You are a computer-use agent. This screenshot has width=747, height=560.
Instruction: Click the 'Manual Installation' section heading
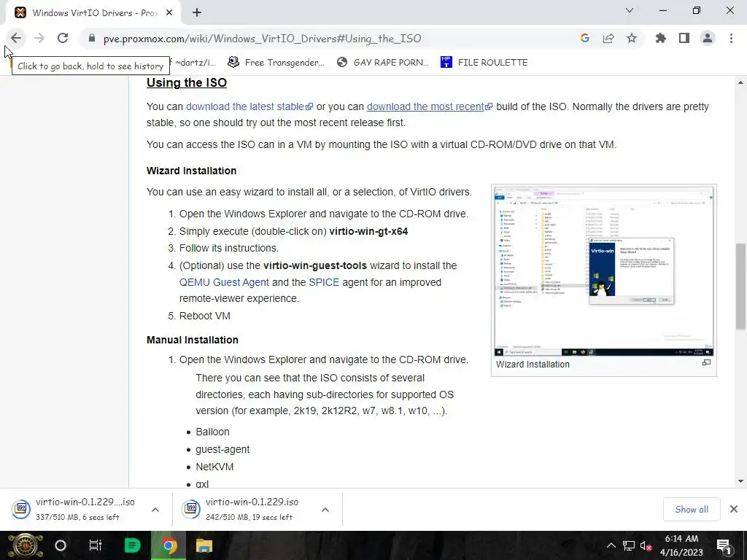point(193,340)
